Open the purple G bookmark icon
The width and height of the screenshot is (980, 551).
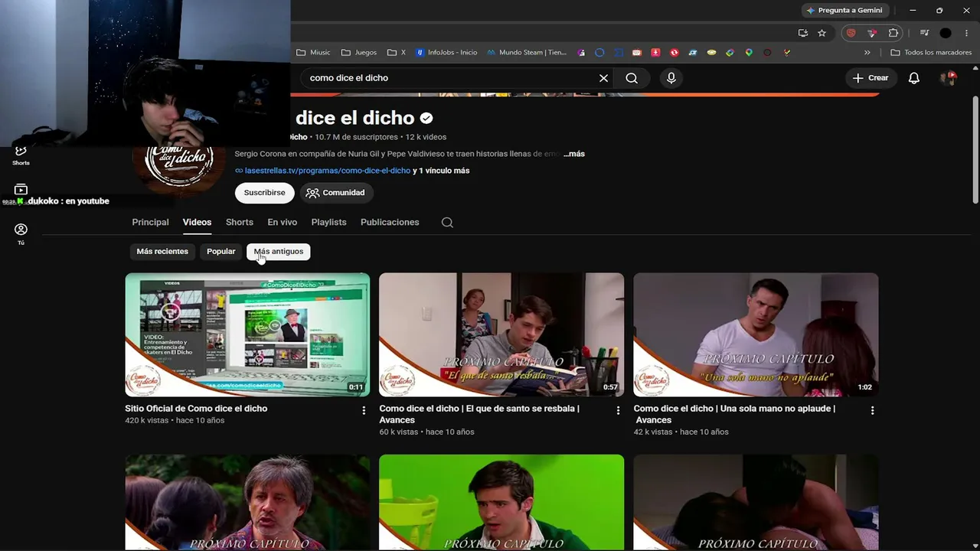point(581,53)
